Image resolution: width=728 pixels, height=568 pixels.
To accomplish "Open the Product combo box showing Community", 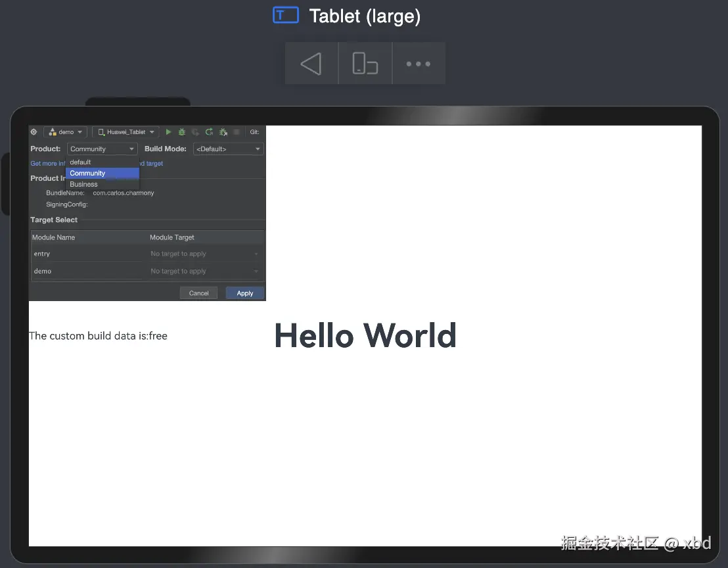I will tap(102, 149).
